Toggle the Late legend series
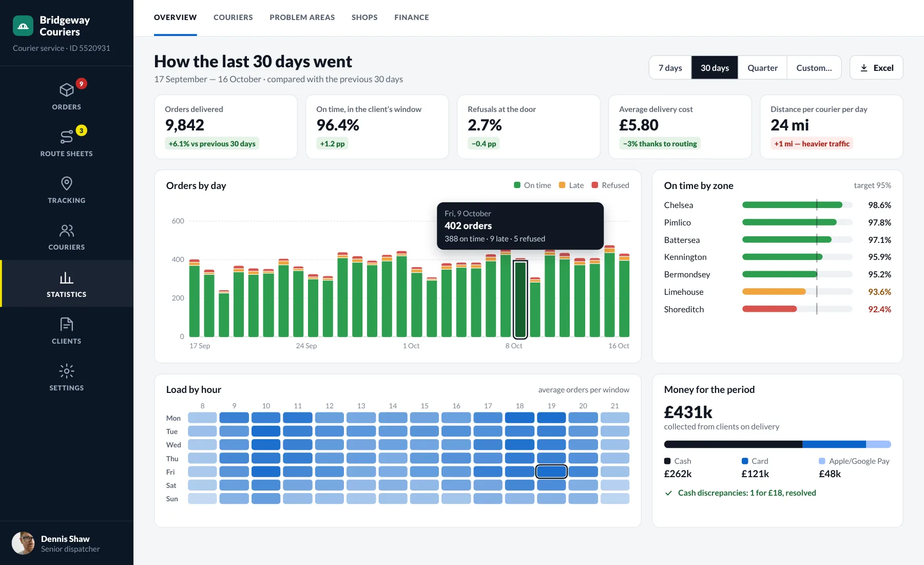 point(571,185)
